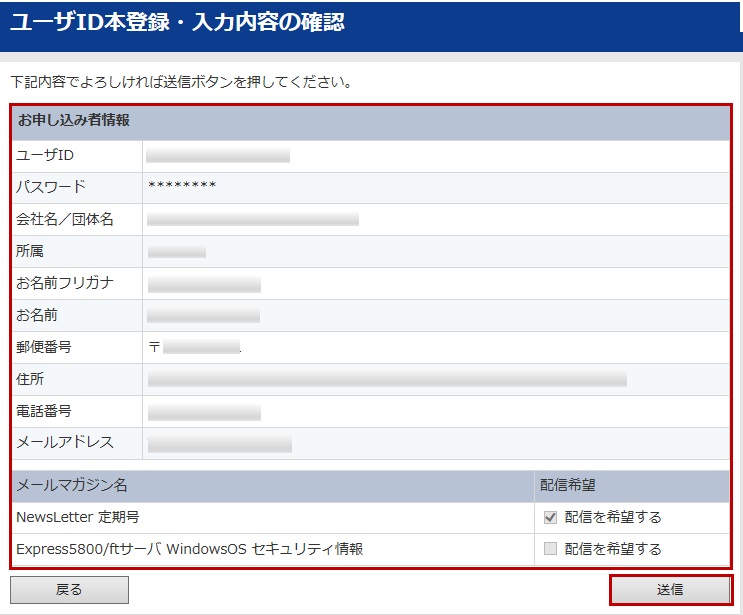Click the 郵便番号 postal code value
This screenshot has width=743, height=615.
pos(200,348)
